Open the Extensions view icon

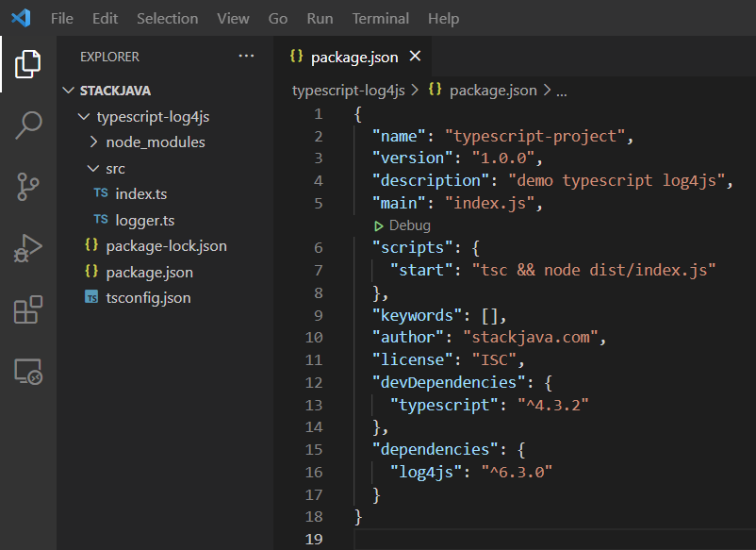(28, 309)
